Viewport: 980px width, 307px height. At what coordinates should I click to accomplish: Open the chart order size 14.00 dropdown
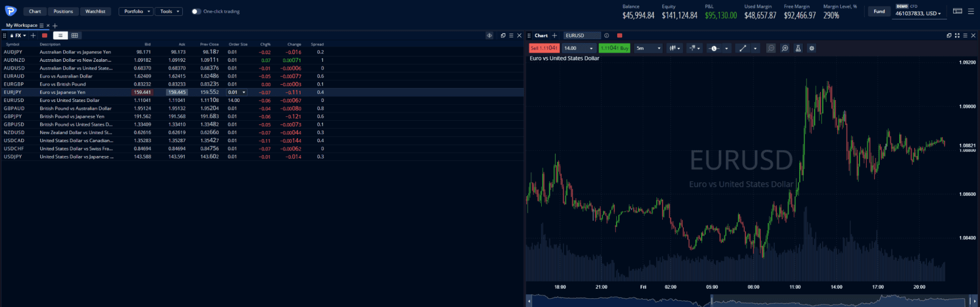(578, 48)
